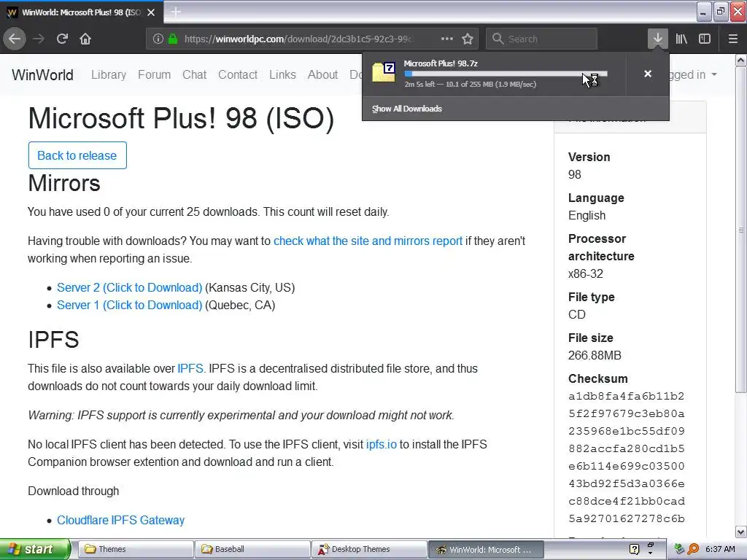Image resolution: width=747 pixels, height=560 pixels.
Task: Click the help question mark taskbar icon
Action: coord(634,549)
